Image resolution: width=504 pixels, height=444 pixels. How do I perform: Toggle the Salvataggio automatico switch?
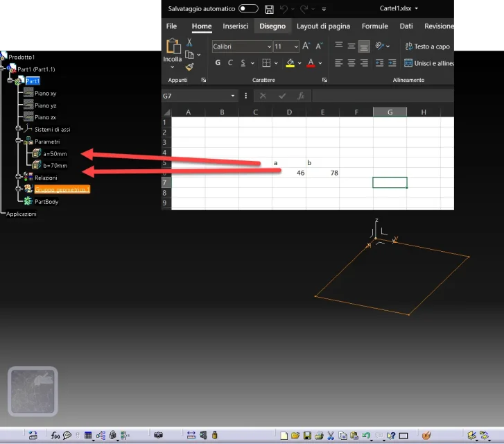coord(247,9)
